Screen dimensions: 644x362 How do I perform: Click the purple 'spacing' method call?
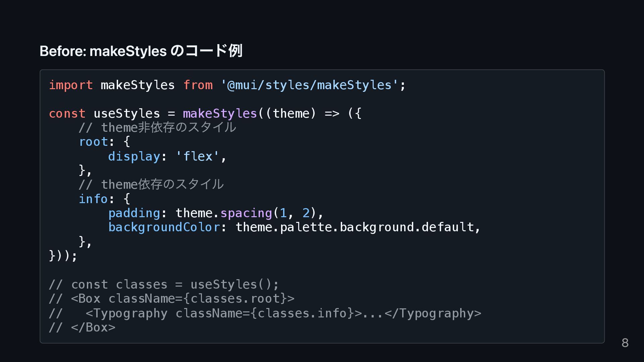pos(246,213)
